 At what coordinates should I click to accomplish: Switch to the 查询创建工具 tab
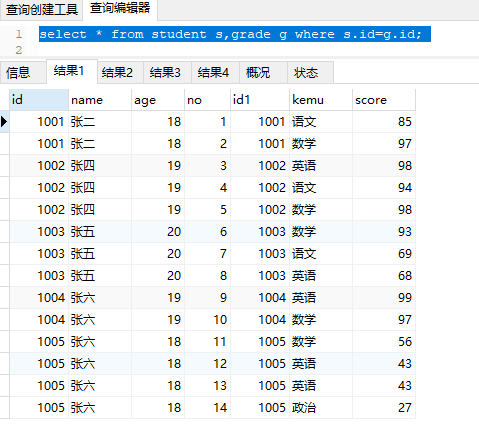pyautogui.click(x=41, y=9)
